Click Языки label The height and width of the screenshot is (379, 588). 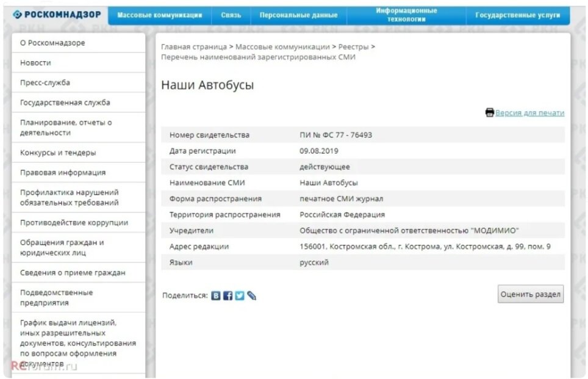[x=181, y=262]
